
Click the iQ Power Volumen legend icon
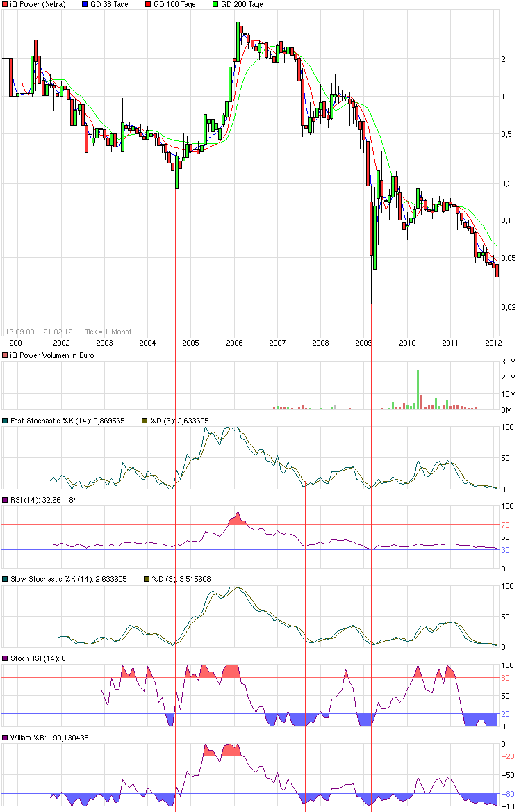click(x=6, y=355)
